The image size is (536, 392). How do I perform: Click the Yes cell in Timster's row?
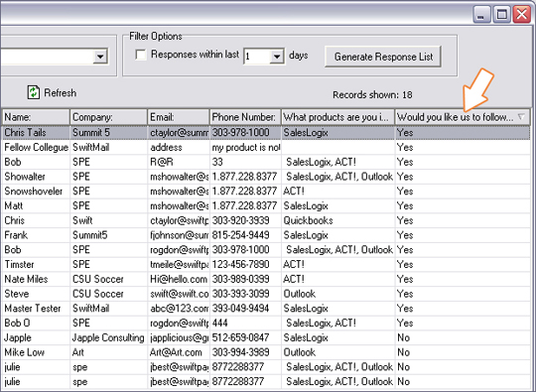tap(463, 265)
